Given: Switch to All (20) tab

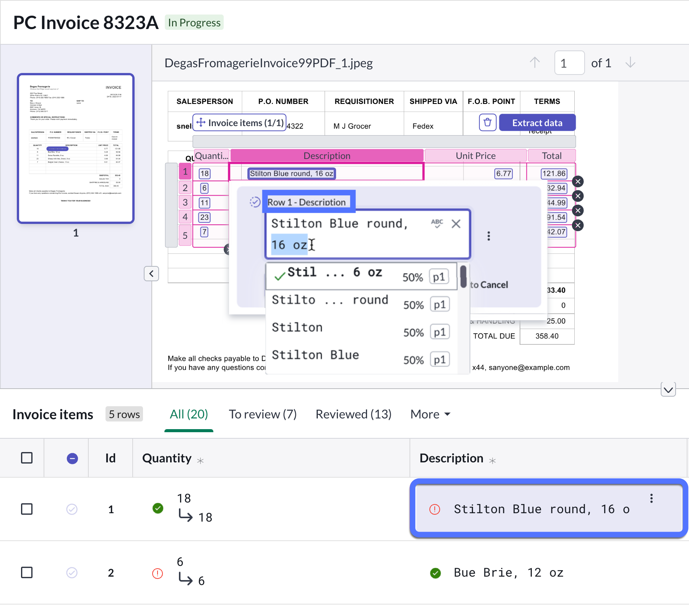Looking at the screenshot, I should [x=189, y=414].
